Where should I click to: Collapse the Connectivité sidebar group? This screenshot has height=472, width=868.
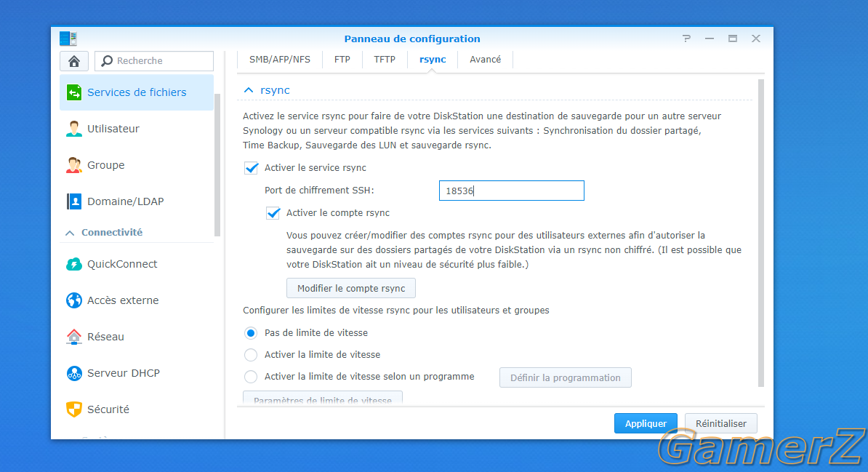70,233
